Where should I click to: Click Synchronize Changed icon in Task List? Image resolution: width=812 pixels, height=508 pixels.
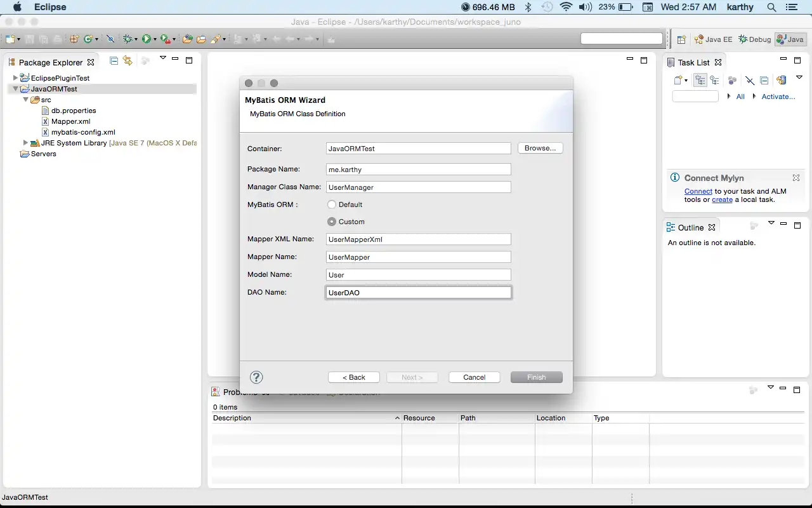[x=782, y=80]
